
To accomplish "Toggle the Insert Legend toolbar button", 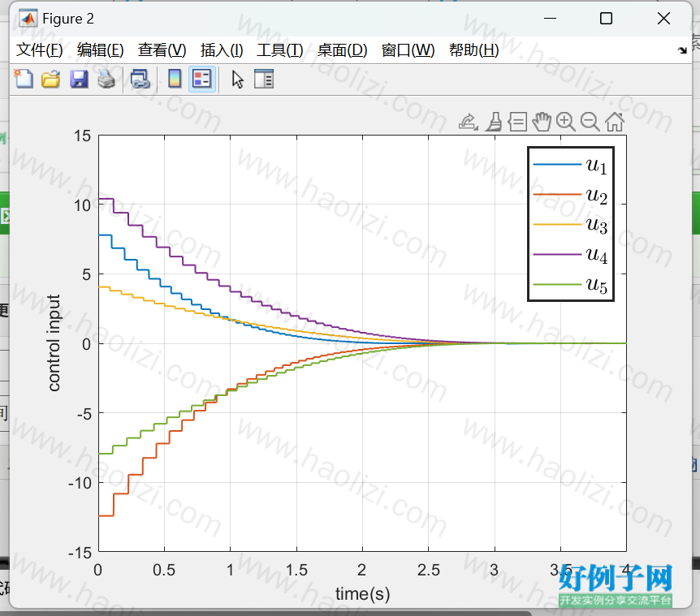I will pyautogui.click(x=201, y=79).
